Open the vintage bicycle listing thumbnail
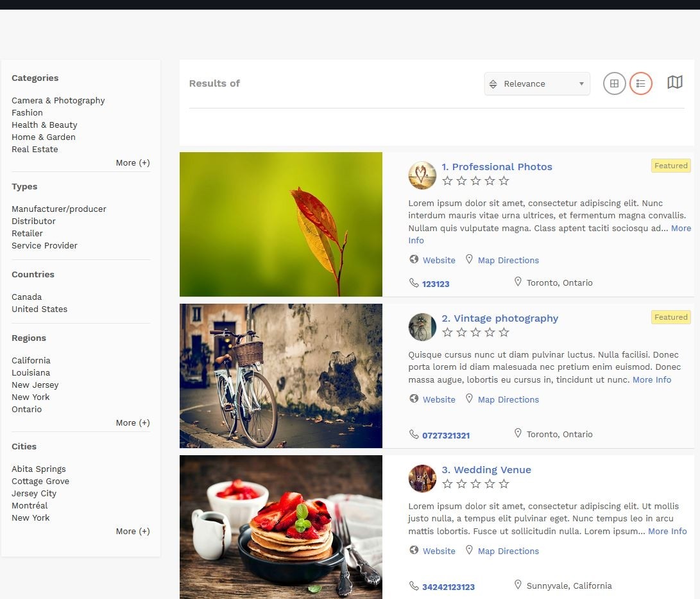This screenshot has width=700, height=599. click(x=281, y=376)
